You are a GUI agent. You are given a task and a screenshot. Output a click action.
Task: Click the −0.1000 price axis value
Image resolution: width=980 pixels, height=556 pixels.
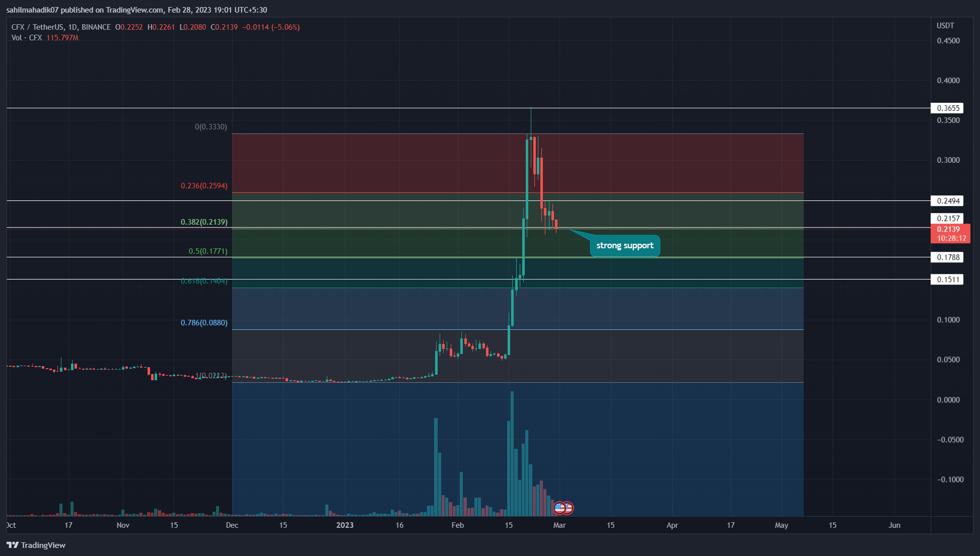(x=950, y=479)
